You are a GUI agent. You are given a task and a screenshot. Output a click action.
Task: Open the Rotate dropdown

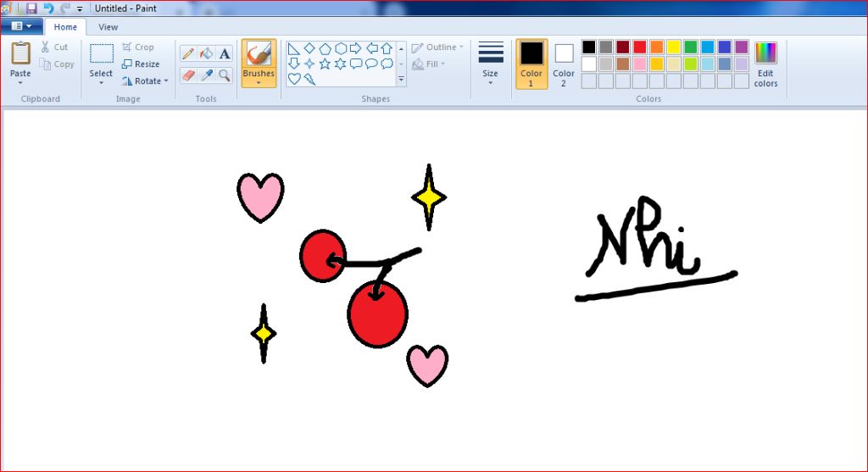[145, 81]
